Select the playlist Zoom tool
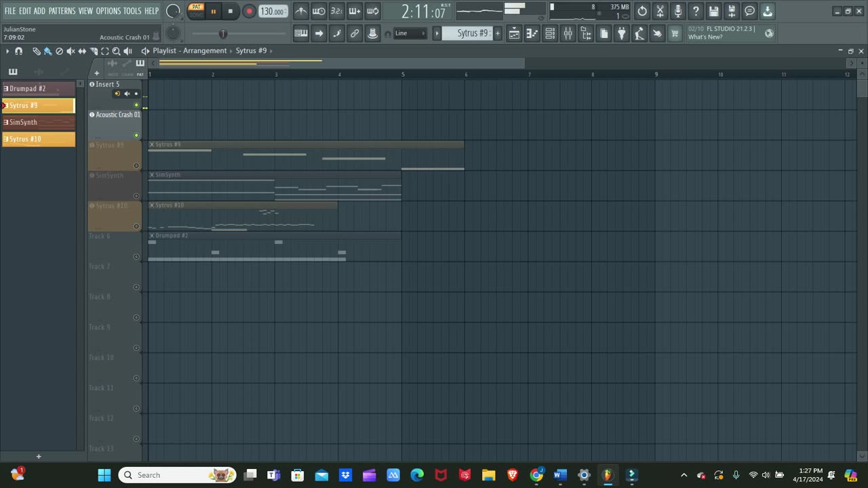 click(x=116, y=51)
